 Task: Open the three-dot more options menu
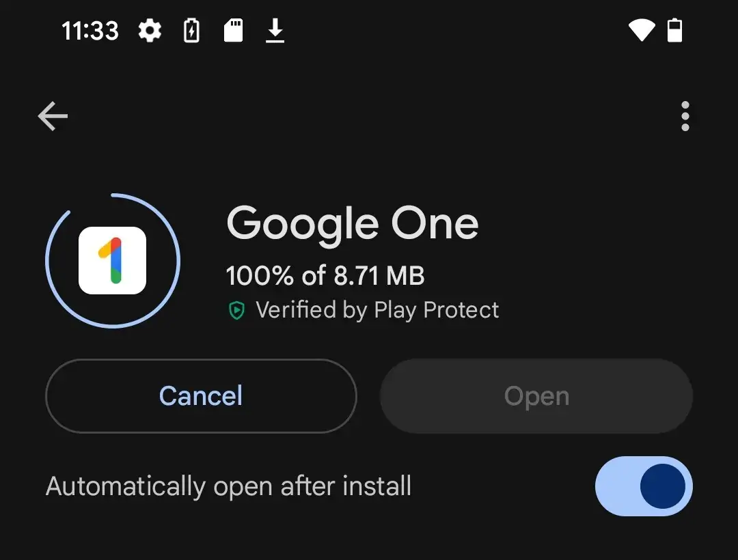(685, 117)
